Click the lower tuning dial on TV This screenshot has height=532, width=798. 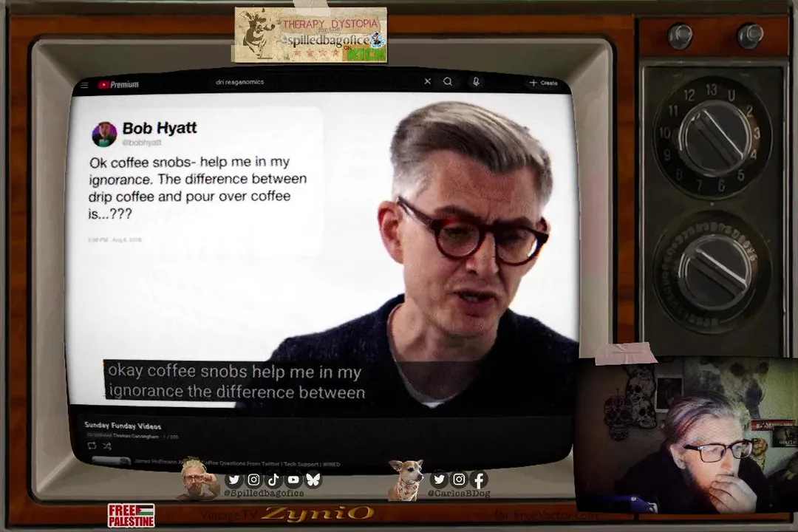(712, 272)
